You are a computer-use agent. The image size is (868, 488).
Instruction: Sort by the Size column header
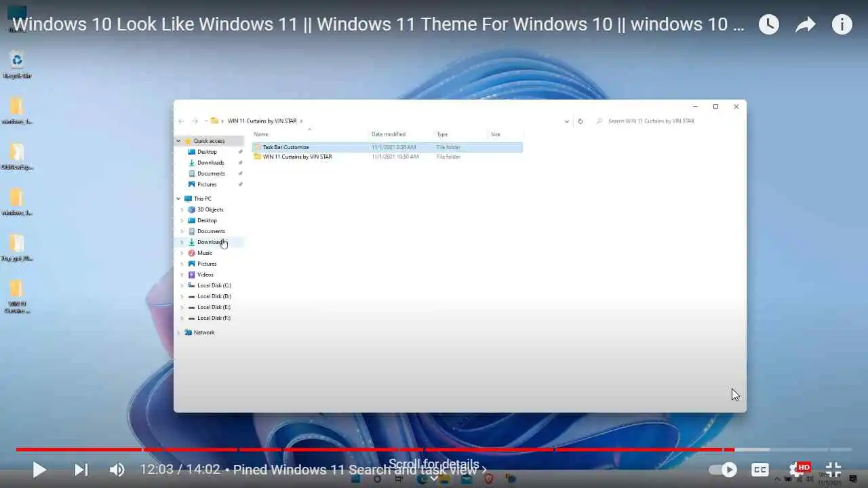click(x=496, y=134)
